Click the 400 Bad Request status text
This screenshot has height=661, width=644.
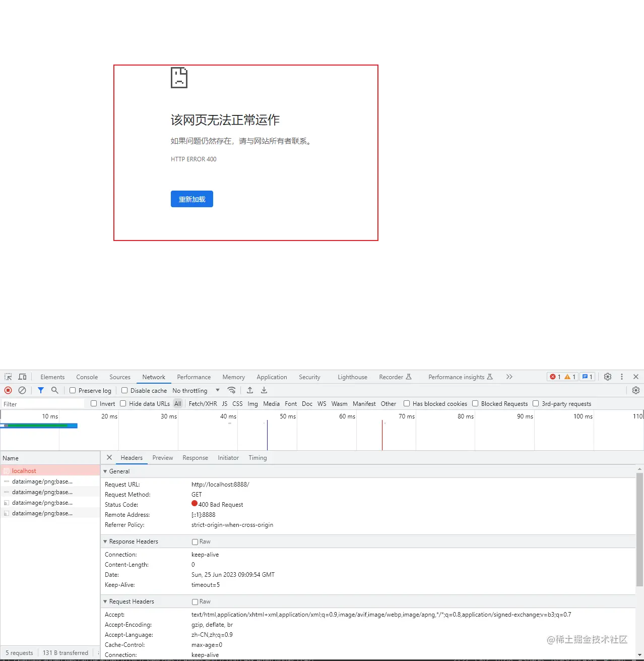(x=221, y=505)
